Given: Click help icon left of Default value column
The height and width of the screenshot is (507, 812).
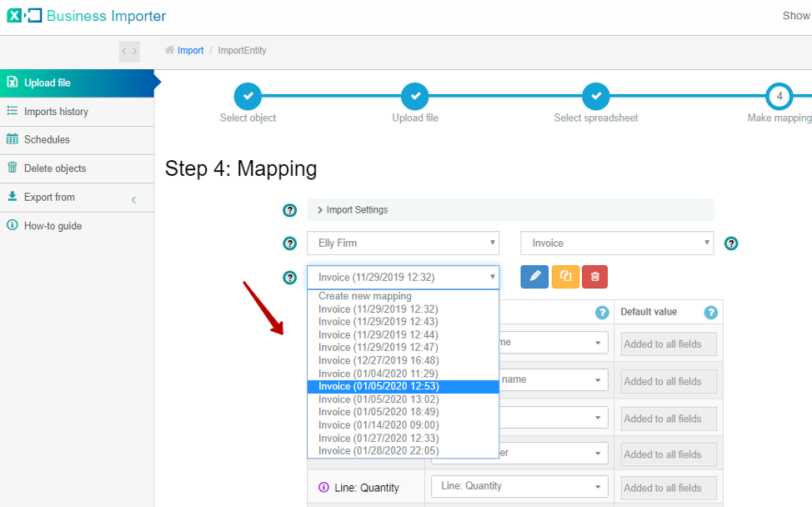Looking at the screenshot, I should (x=602, y=312).
